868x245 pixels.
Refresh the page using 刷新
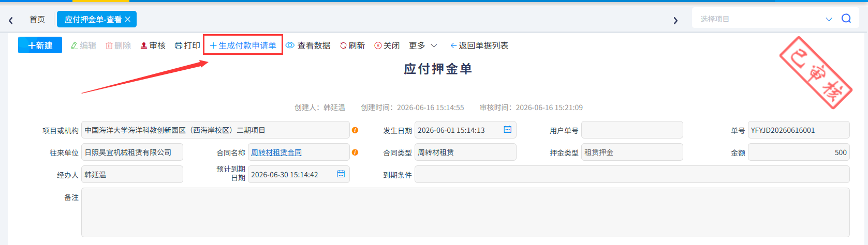tap(352, 45)
